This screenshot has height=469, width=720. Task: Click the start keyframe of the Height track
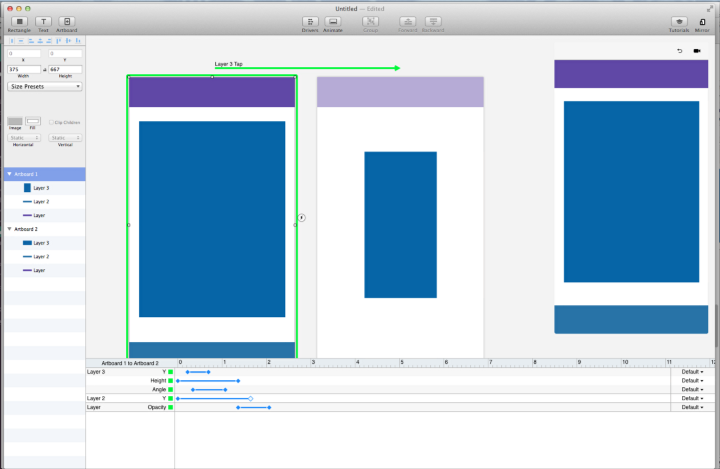pos(178,381)
